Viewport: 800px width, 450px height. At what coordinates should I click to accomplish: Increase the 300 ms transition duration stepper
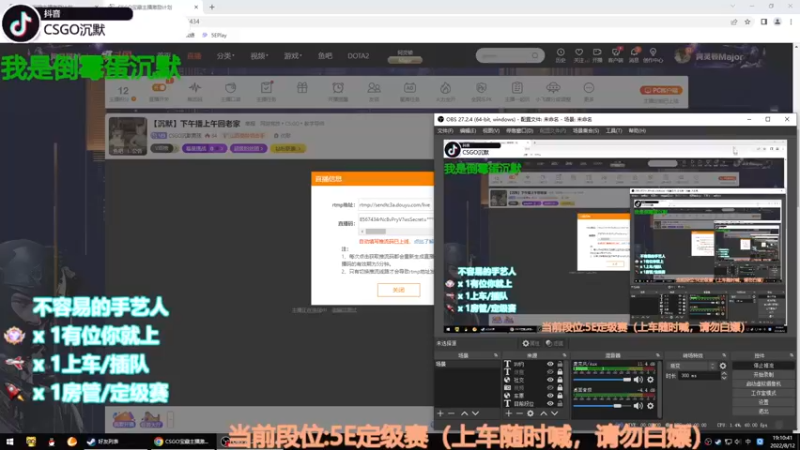(x=724, y=373)
